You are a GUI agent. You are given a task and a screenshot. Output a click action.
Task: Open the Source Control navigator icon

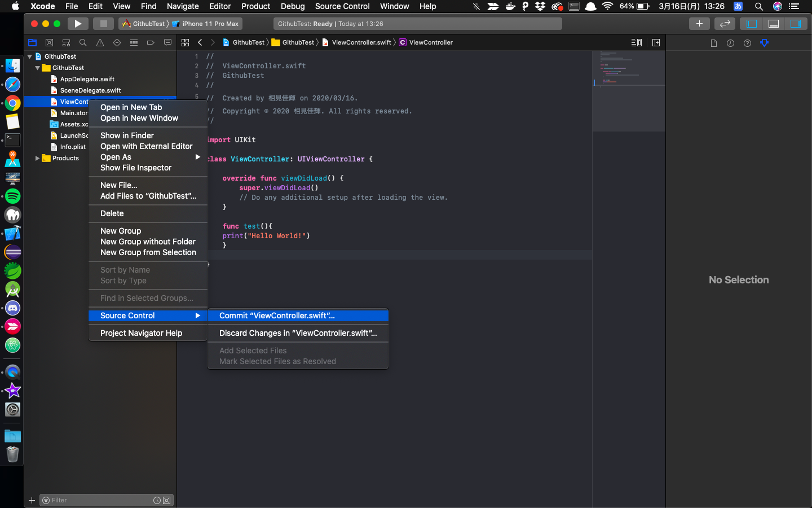49,43
